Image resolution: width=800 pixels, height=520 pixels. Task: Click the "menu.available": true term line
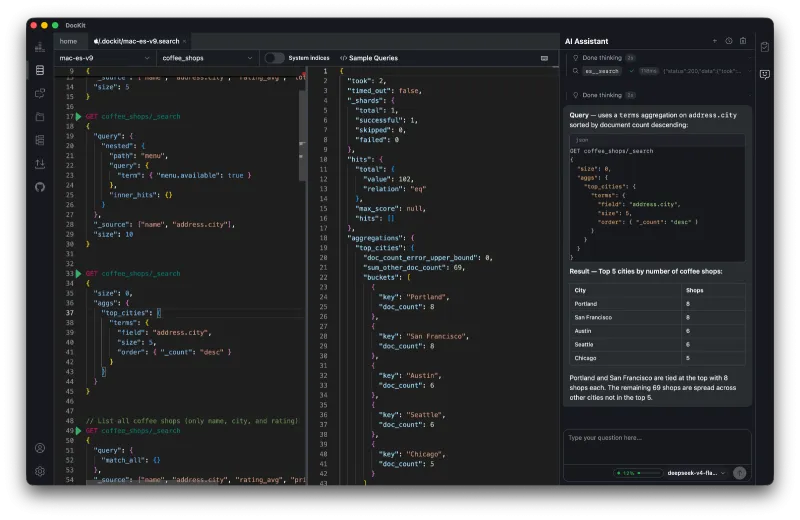click(x=184, y=175)
